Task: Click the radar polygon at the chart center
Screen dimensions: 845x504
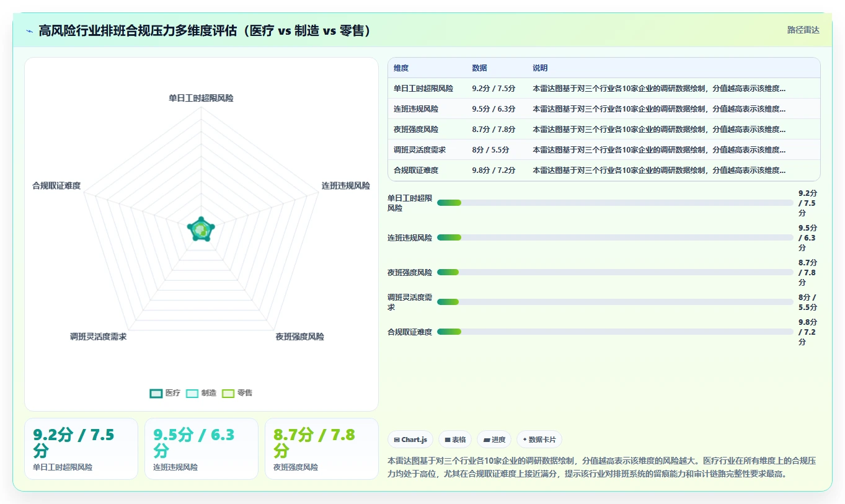Action: click(201, 230)
